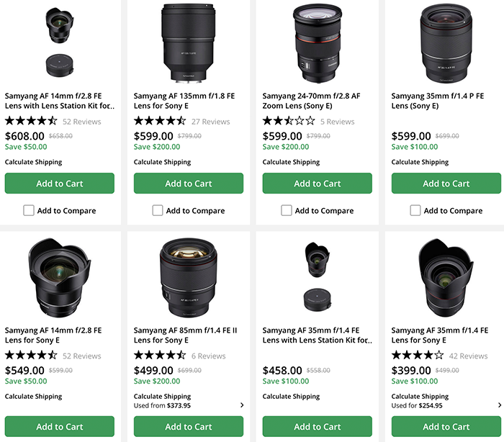The height and width of the screenshot is (442, 504).
Task: Check Add to Compare for AF 135mm f/1.8 lens
Action: click(158, 211)
